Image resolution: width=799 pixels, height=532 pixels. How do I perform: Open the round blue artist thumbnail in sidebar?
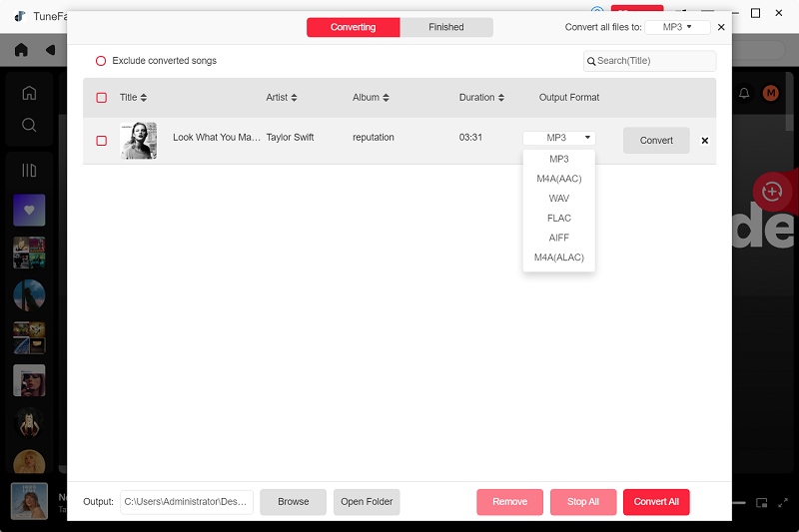29,295
